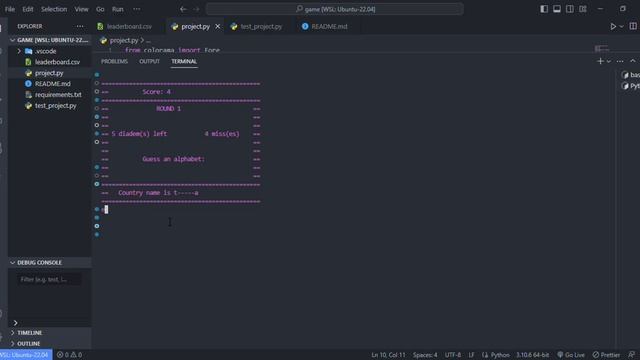This screenshot has height=360, width=640.
Task: Switch to the OUTPUT panel tab
Action: coord(149,62)
